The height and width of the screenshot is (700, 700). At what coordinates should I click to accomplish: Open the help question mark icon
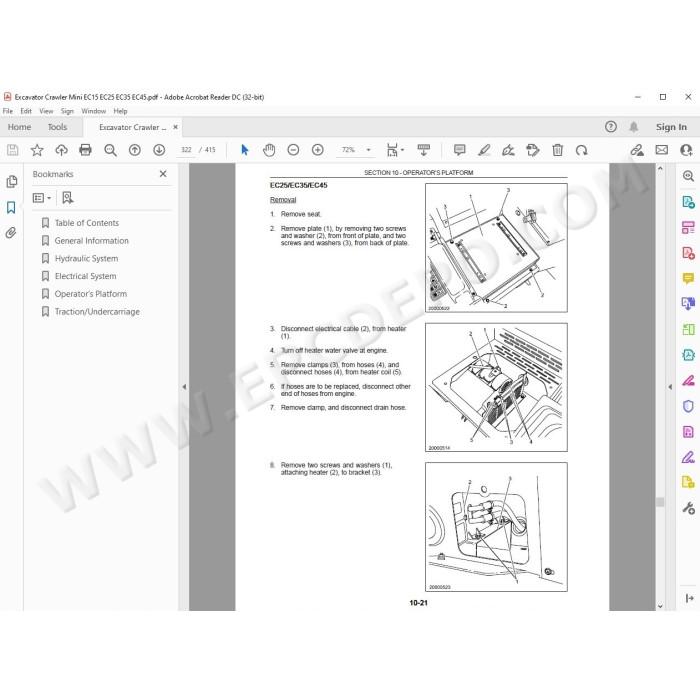click(x=611, y=127)
